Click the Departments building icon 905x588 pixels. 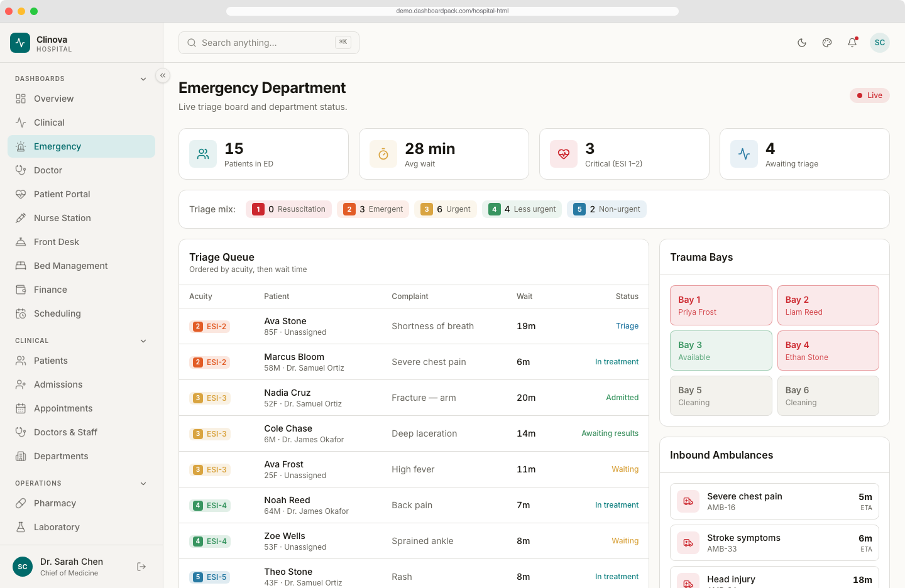21,456
